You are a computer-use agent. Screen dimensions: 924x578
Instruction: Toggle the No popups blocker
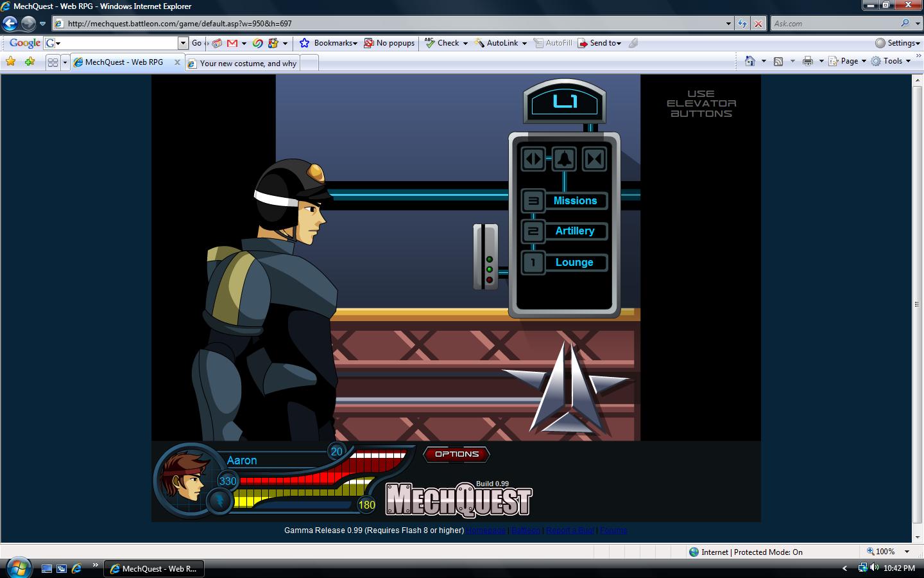click(x=389, y=43)
